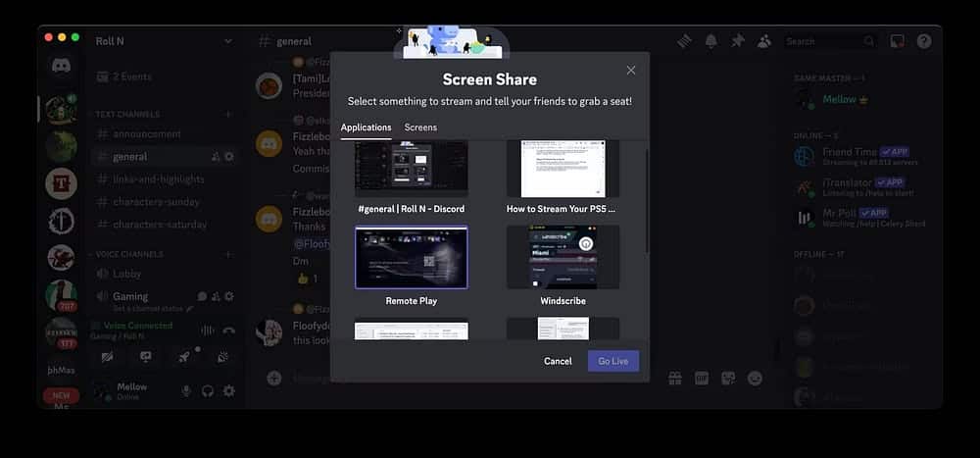Open notification settings bell icon
Viewport: 980px width, 458px height.
(711, 41)
